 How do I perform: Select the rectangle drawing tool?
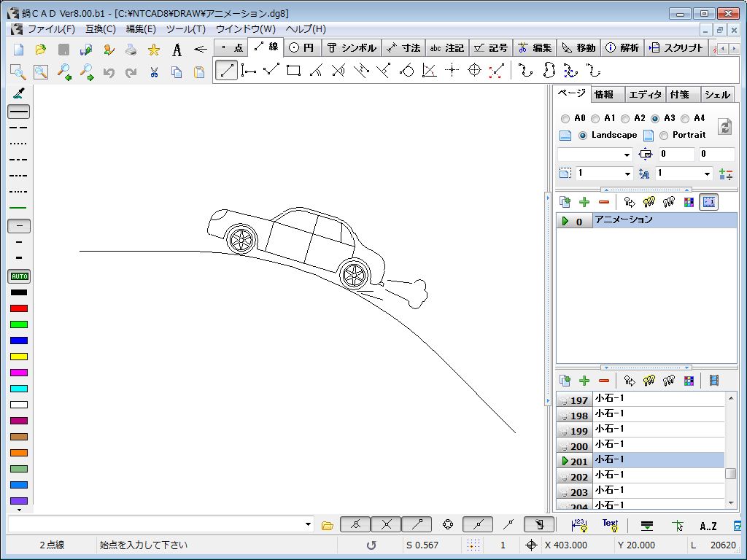pos(293,71)
